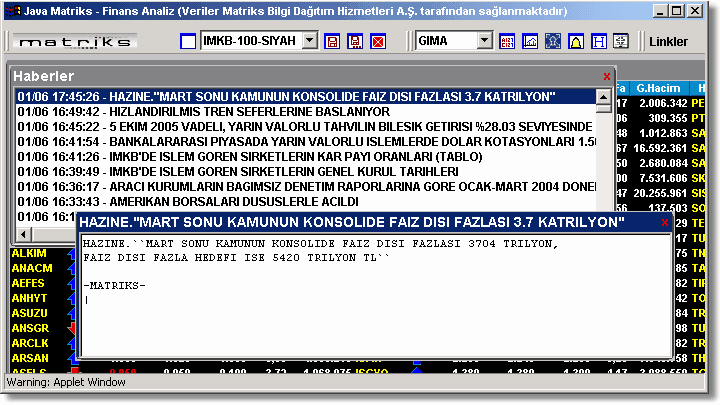
Task: Close the HAZINE news detail popup
Action: click(x=664, y=223)
